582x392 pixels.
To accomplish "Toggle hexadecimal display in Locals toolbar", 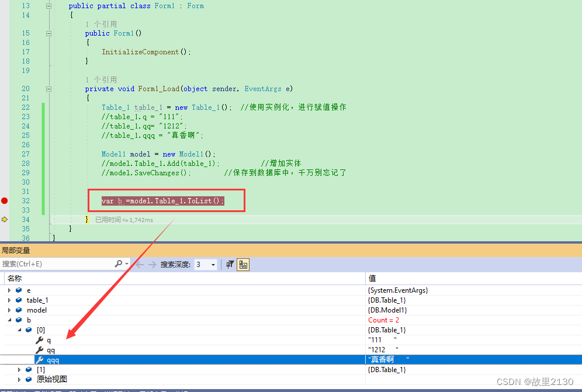I will coord(243,264).
